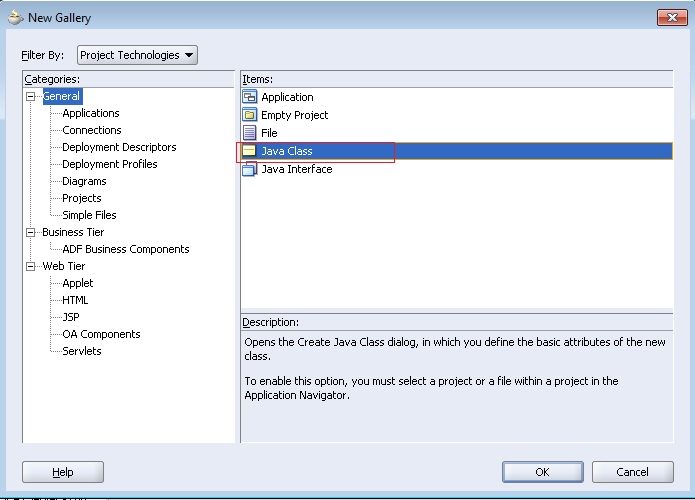Select the Empty Project folder icon

click(250, 115)
